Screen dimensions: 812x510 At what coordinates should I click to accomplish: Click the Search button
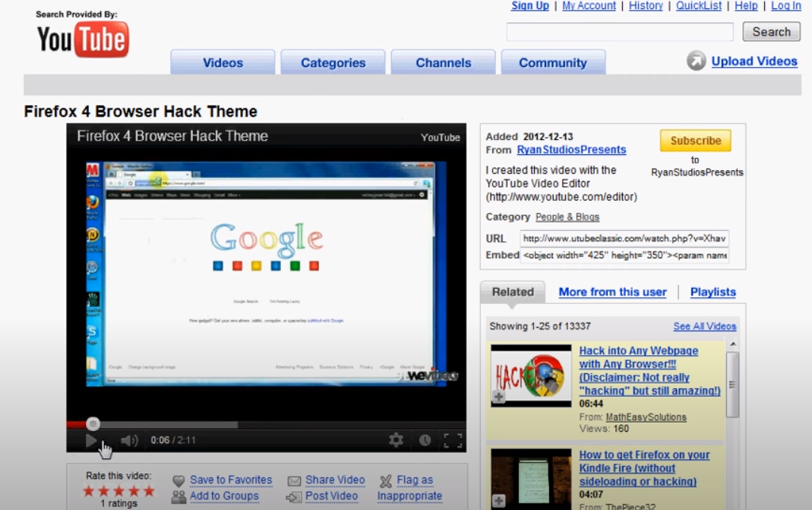click(771, 32)
